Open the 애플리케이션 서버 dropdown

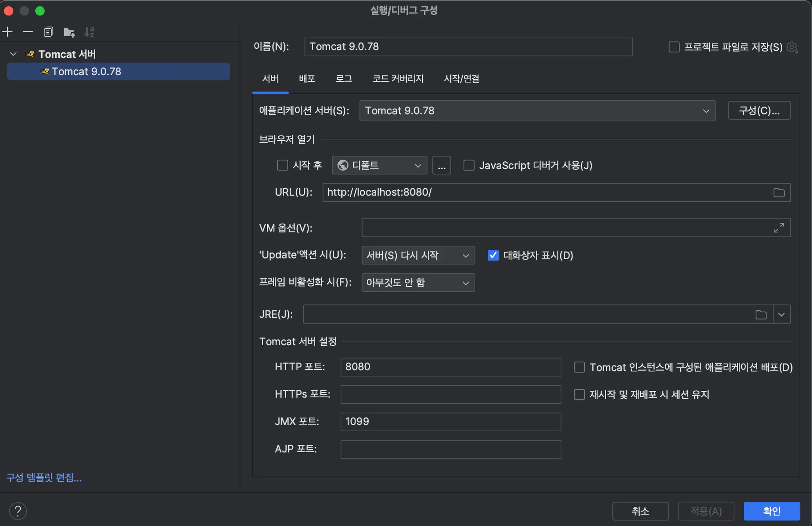(537, 111)
